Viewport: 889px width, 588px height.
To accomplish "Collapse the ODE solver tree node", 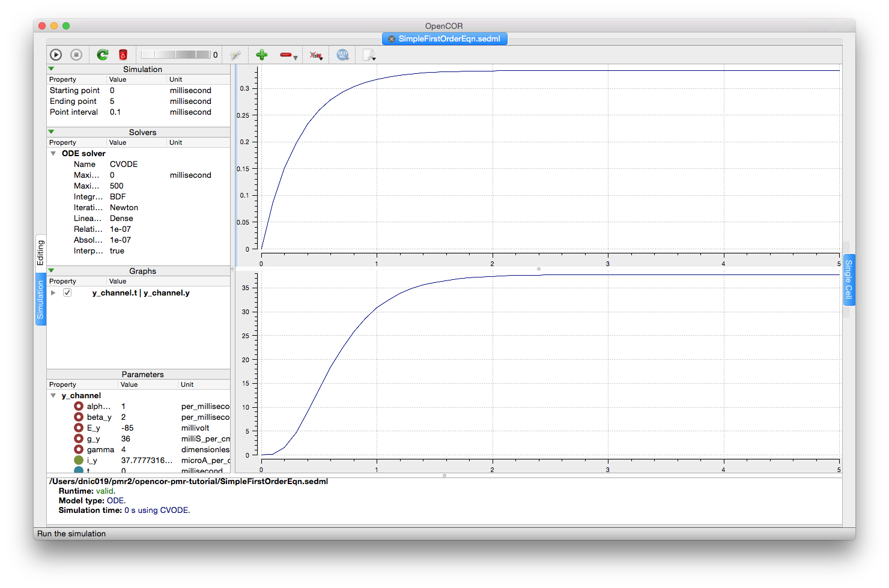I will pyautogui.click(x=53, y=154).
